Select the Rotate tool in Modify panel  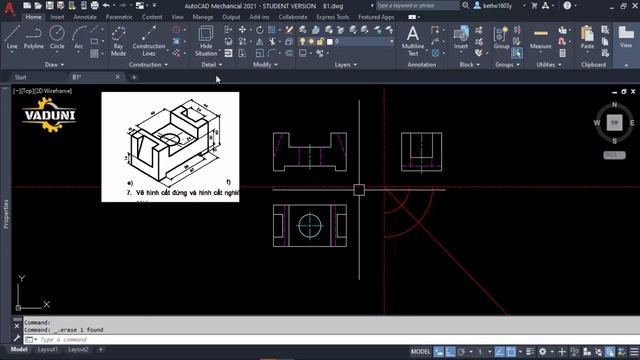(x=260, y=30)
